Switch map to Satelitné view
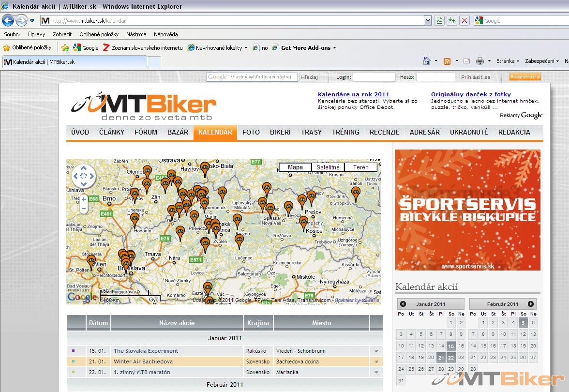Screen dimensions: 569x392 click(x=328, y=167)
